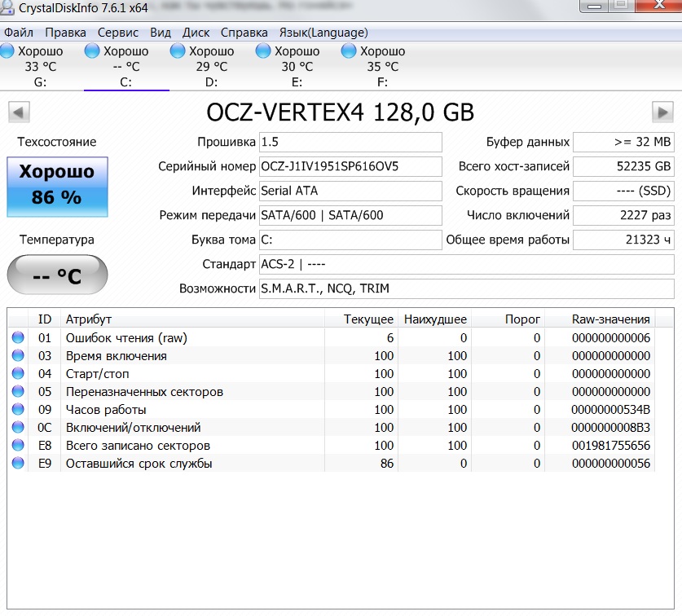Click the Буква тома field C:
The width and height of the screenshot is (682, 616).
pyautogui.click(x=350, y=240)
